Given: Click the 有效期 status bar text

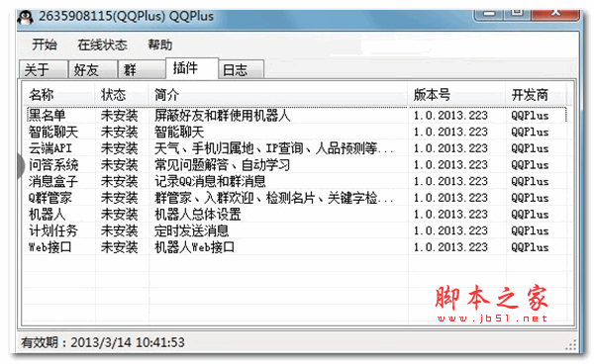Looking at the screenshot, I should point(103,342).
